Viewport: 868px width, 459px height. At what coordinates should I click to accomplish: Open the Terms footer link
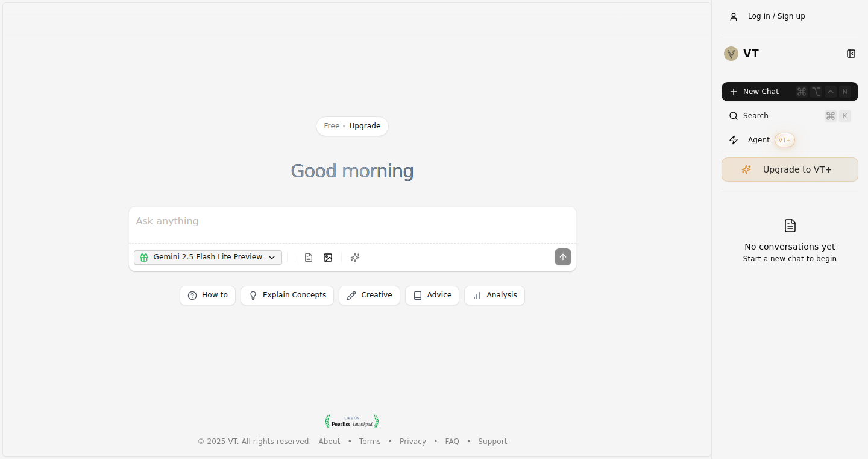coord(370,442)
